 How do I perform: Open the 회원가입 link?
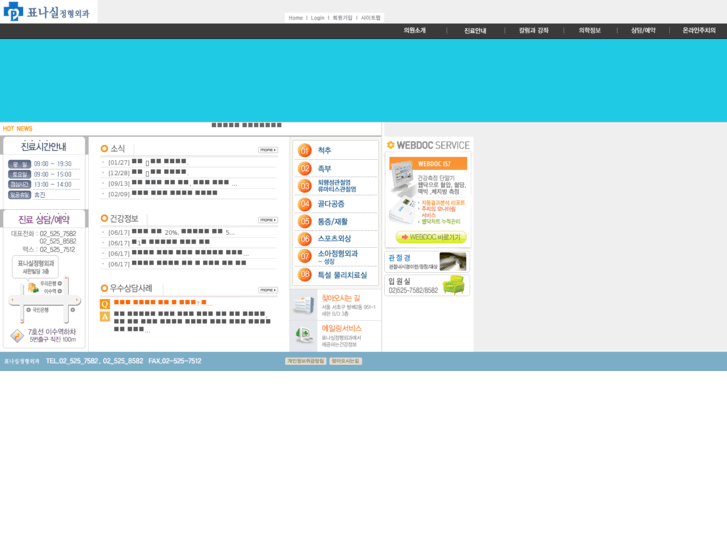click(342, 18)
